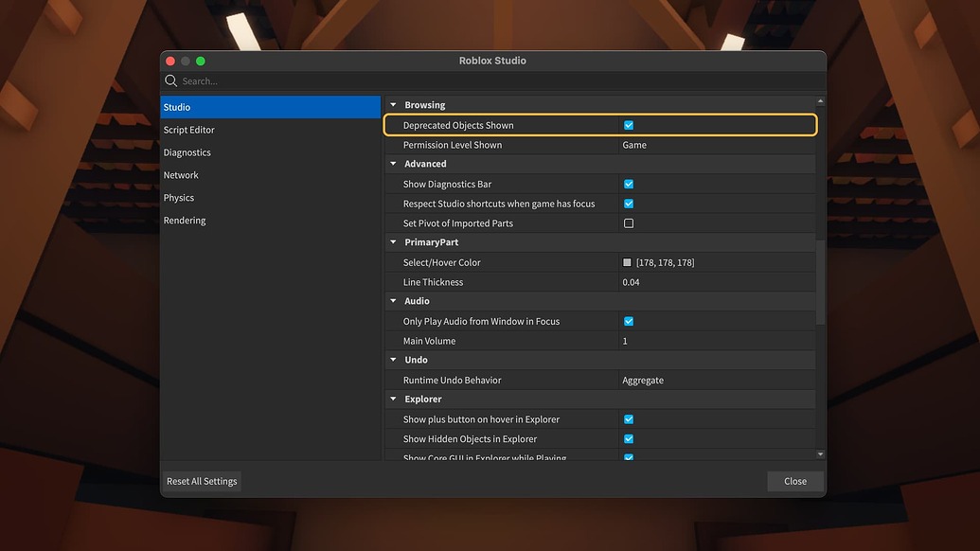Select the Physics category
Image resolution: width=980 pixels, height=551 pixels.
tap(179, 197)
